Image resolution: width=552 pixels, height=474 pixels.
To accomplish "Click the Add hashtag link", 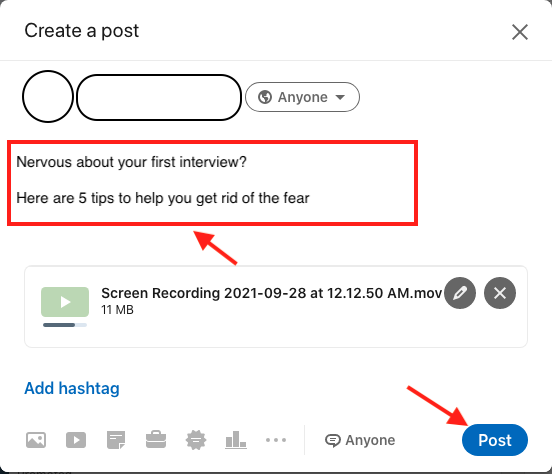I will click(x=72, y=388).
